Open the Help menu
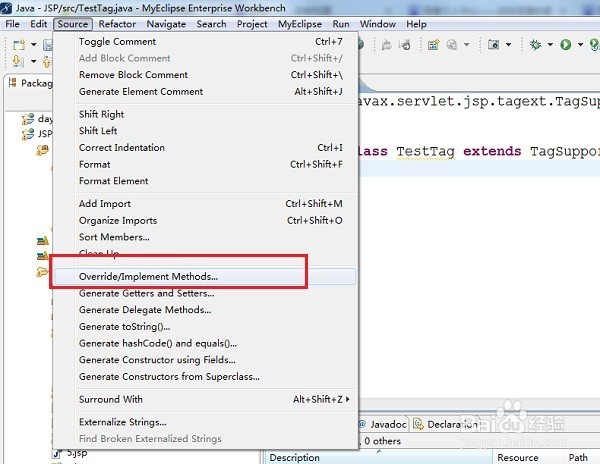 click(x=416, y=24)
